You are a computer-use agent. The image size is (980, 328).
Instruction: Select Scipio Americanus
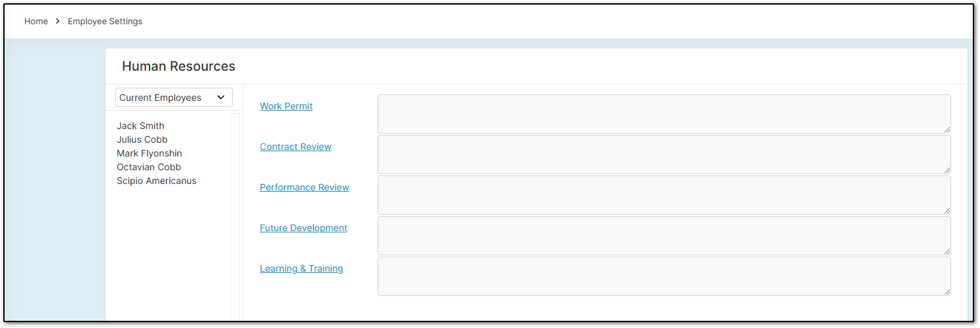pyautogui.click(x=157, y=181)
